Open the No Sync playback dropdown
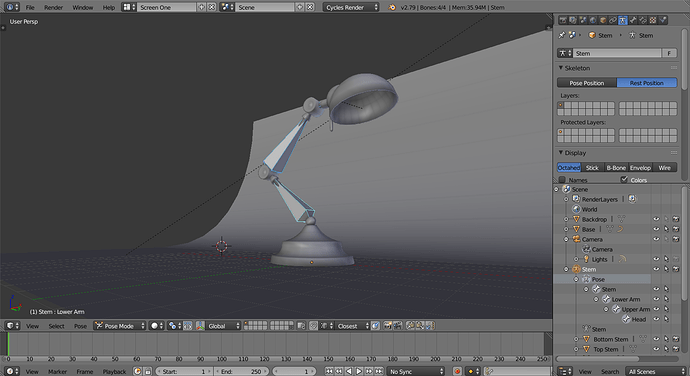 (x=416, y=371)
